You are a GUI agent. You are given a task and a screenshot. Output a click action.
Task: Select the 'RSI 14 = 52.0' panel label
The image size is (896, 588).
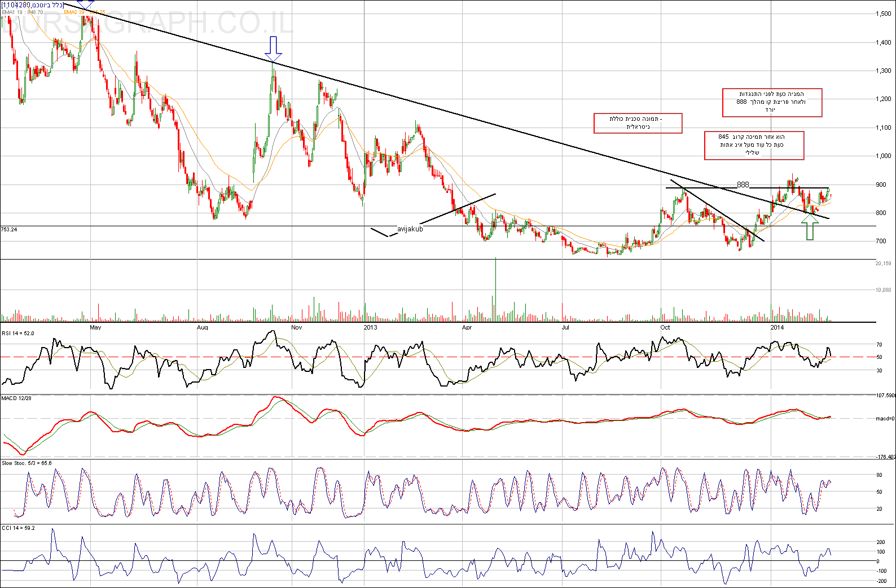(x=19, y=334)
